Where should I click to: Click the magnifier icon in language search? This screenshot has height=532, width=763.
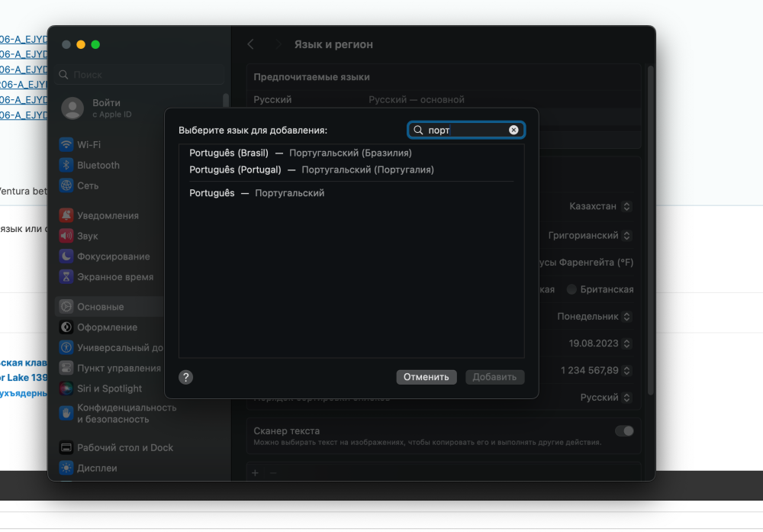point(418,130)
